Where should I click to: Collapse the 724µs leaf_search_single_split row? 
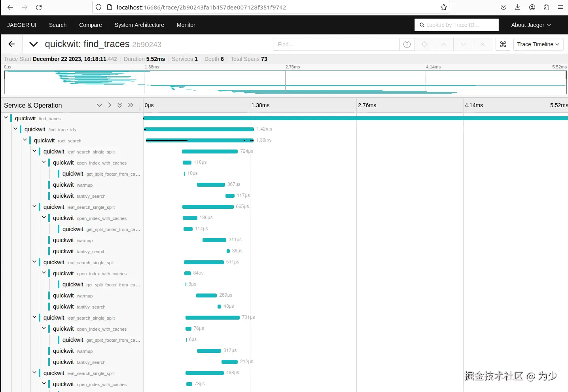pos(34,151)
